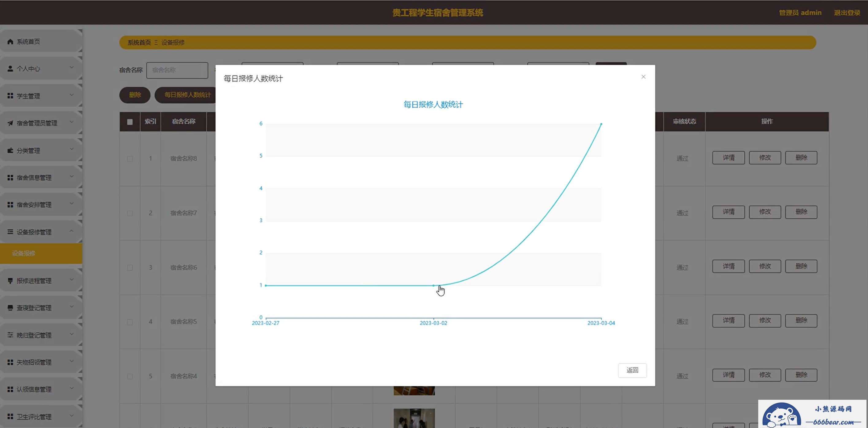
Task: Click 详情 for row 宿舍名称4
Action: [728, 375]
